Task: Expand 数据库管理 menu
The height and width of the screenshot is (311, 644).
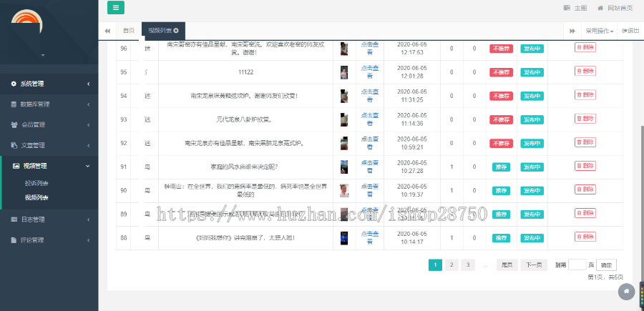Action: pyautogui.click(x=49, y=104)
